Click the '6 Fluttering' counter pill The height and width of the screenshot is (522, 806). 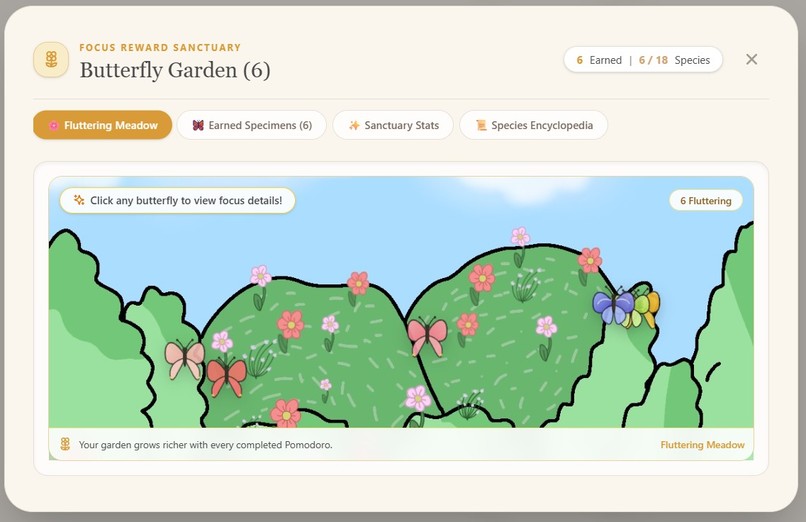click(706, 200)
